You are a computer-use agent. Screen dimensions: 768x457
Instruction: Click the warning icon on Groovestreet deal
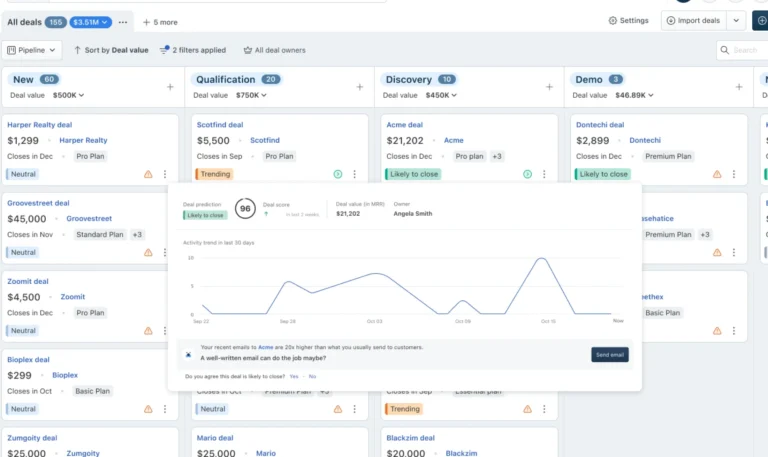(148, 252)
